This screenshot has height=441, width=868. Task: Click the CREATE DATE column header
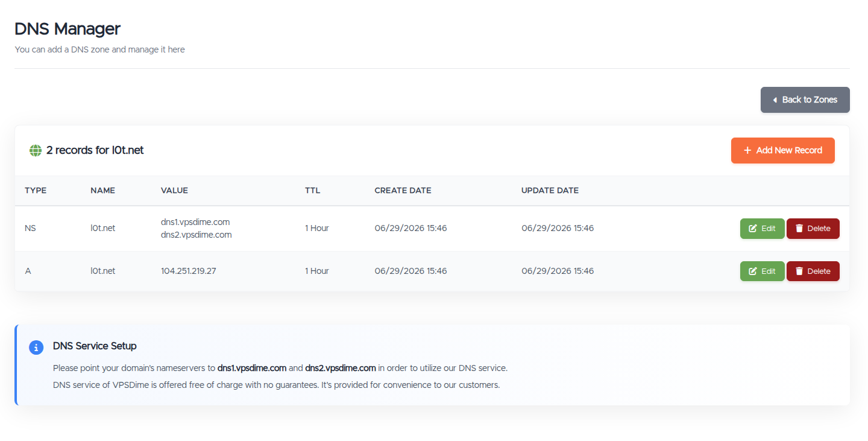(x=403, y=191)
